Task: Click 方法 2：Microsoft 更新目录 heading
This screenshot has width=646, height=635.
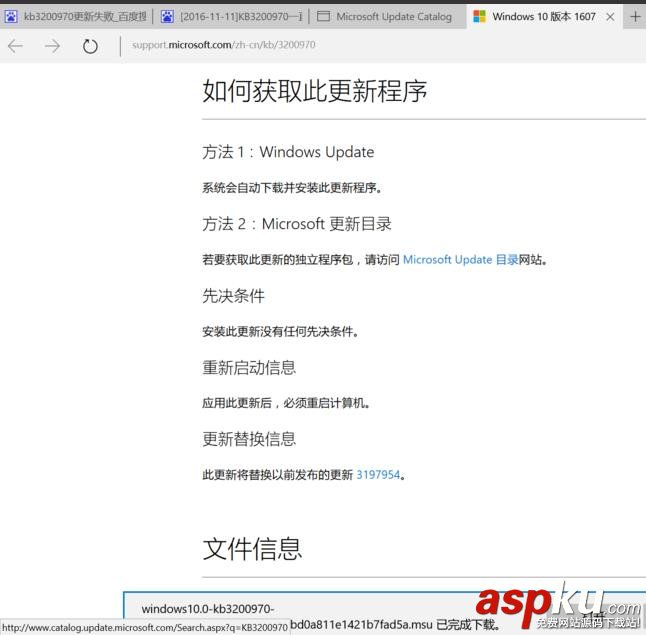Action: point(297,224)
